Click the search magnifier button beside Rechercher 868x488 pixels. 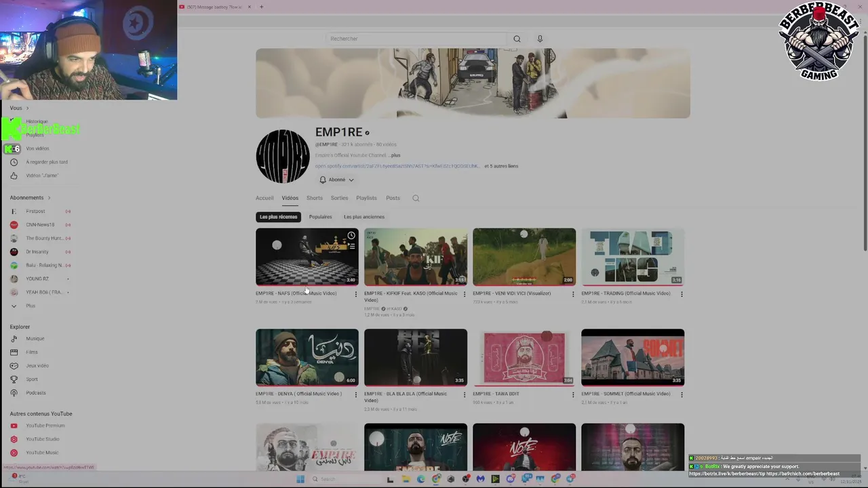[517, 39]
